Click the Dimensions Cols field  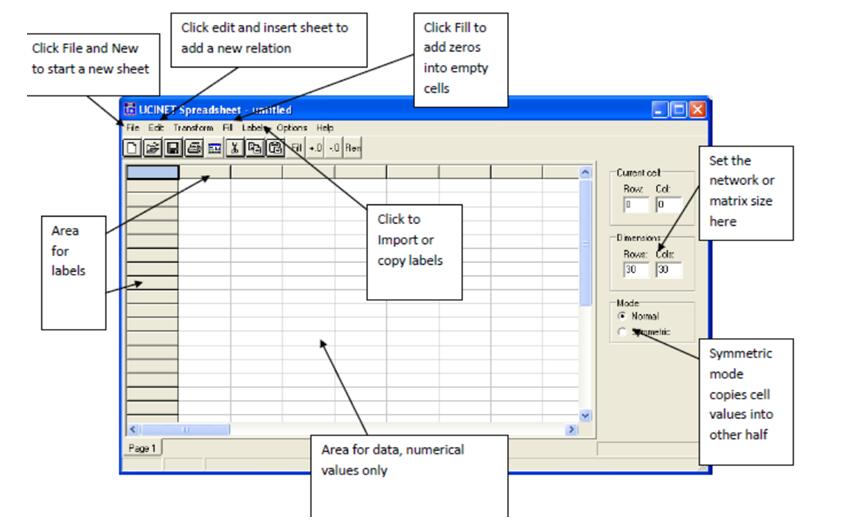pos(669,270)
